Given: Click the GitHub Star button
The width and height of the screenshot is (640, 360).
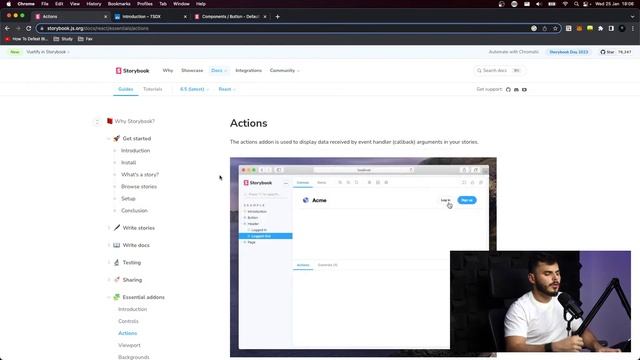Looking at the screenshot, I should (616, 52).
